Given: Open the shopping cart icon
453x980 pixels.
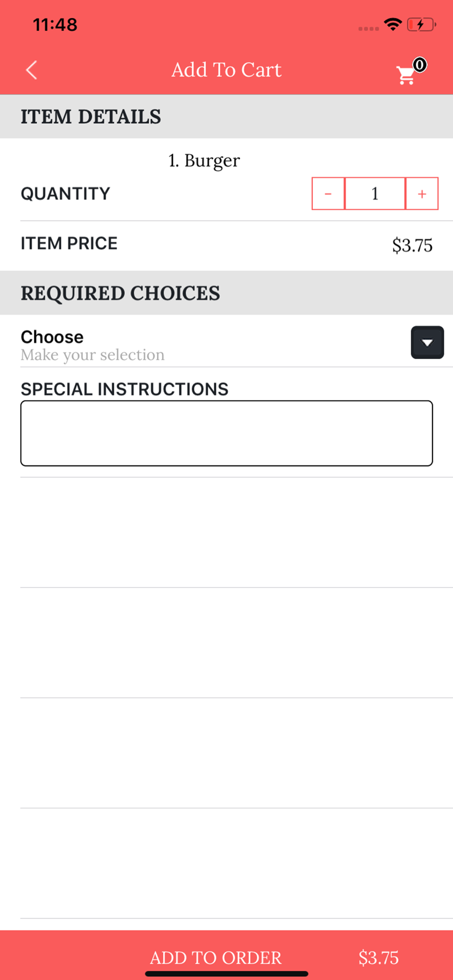Looking at the screenshot, I should coord(406,75).
